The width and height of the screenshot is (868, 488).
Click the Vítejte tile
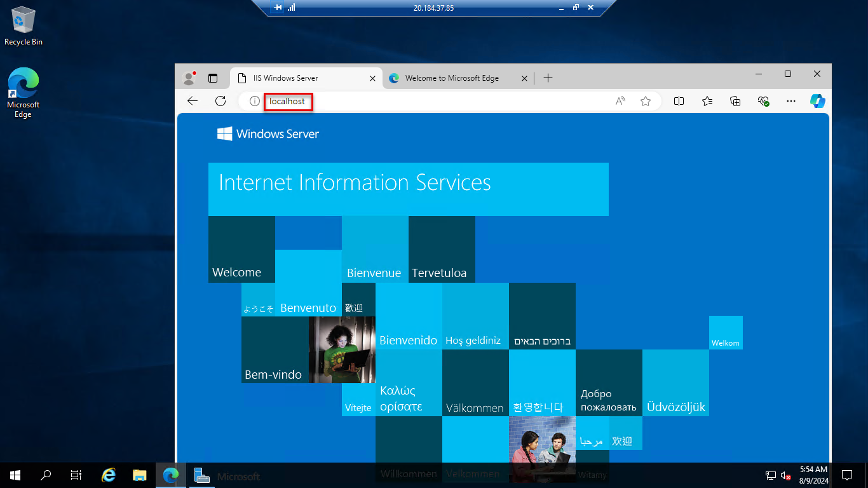click(x=358, y=400)
